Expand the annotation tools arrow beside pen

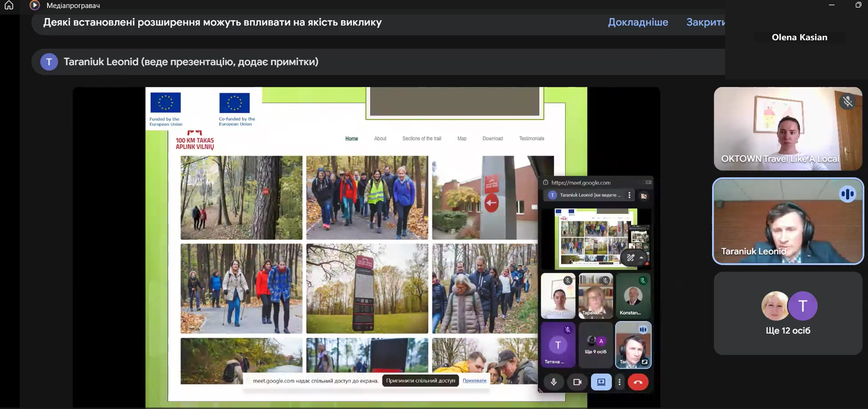tap(641, 258)
